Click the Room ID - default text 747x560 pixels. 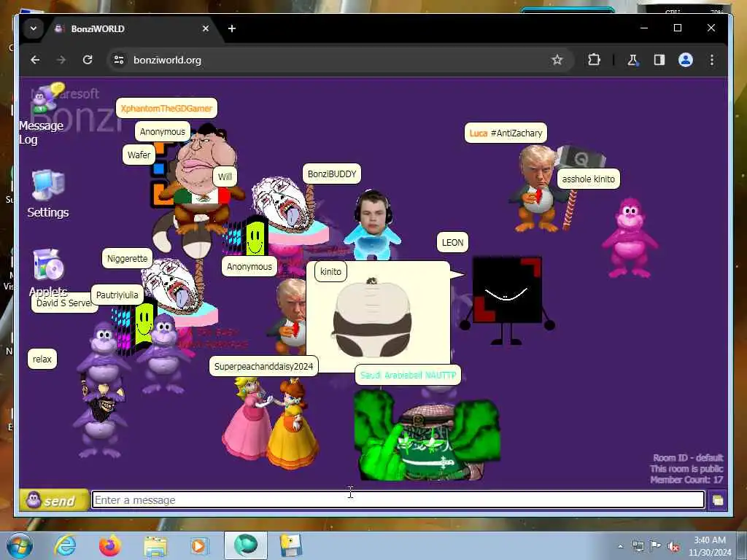coord(688,458)
